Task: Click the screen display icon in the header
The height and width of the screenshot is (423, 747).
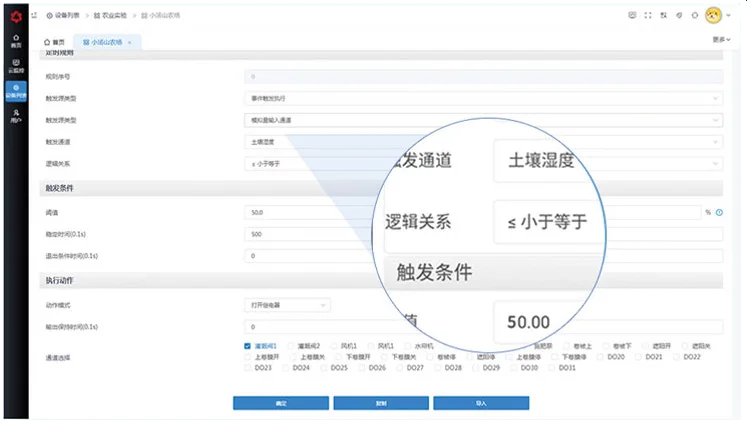Action: [x=632, y=15]
